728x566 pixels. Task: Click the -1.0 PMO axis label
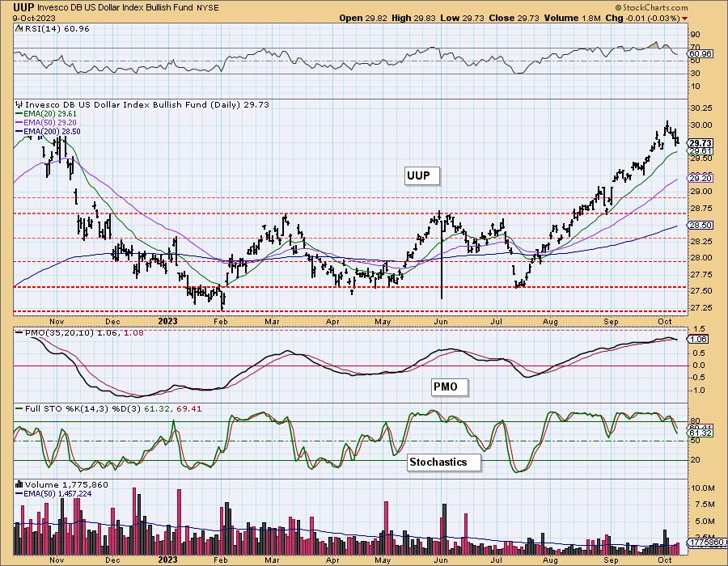[698, 391]
